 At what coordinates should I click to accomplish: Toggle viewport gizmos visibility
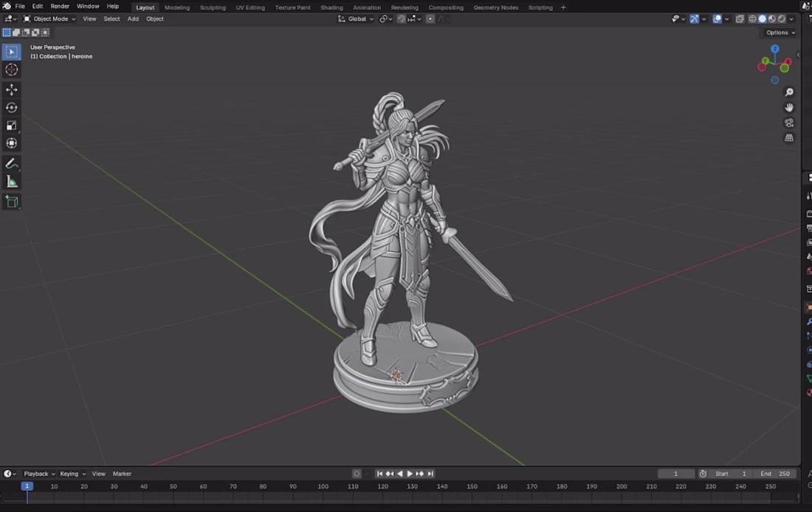pos(694,19)
